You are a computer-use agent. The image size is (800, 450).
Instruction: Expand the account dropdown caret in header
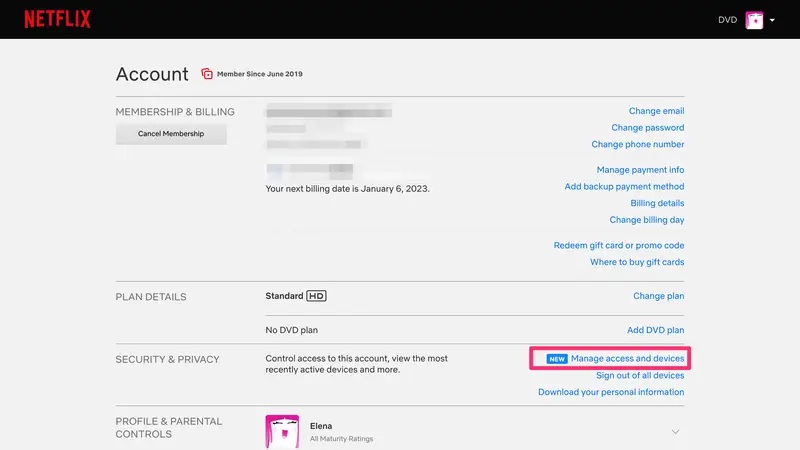772,20
